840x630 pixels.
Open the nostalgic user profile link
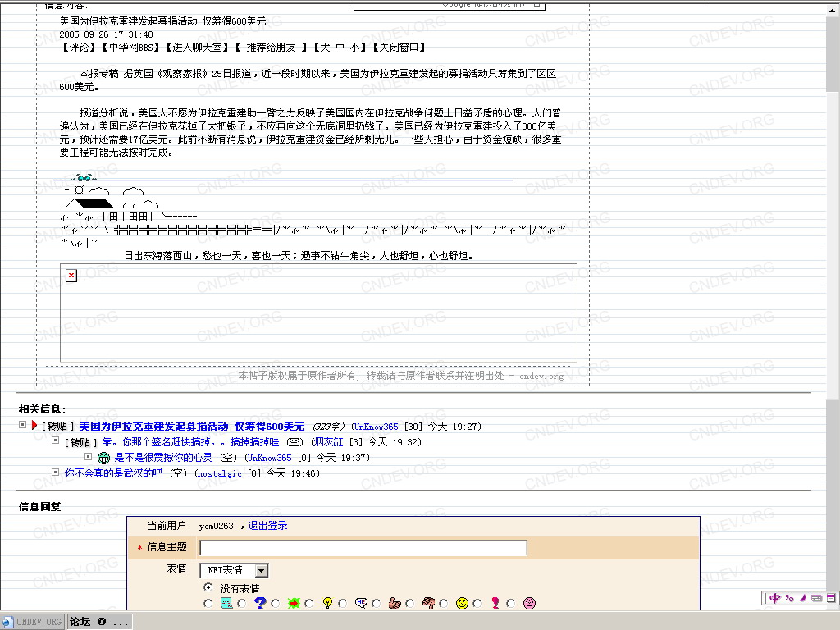coord(220,473)
